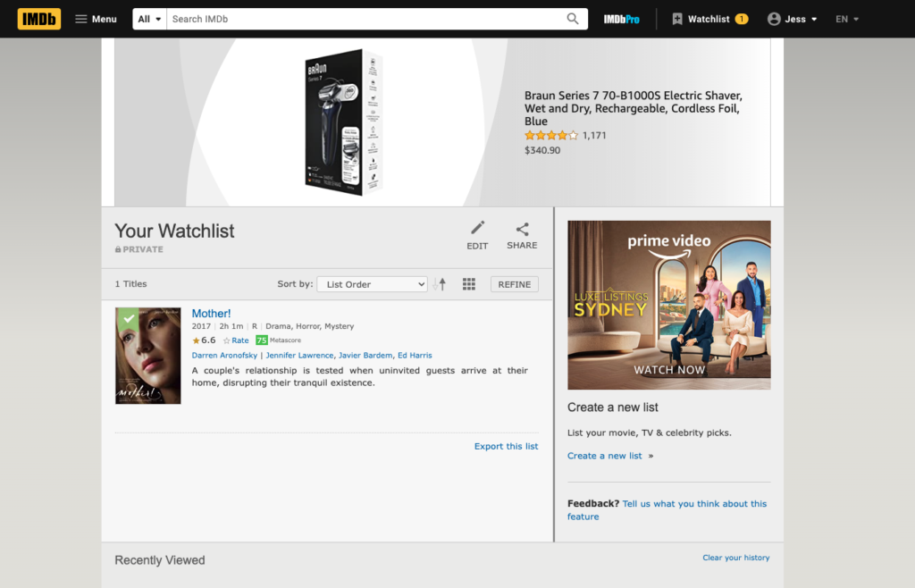Click inside the Search IMDb field

tap(357, 18)
